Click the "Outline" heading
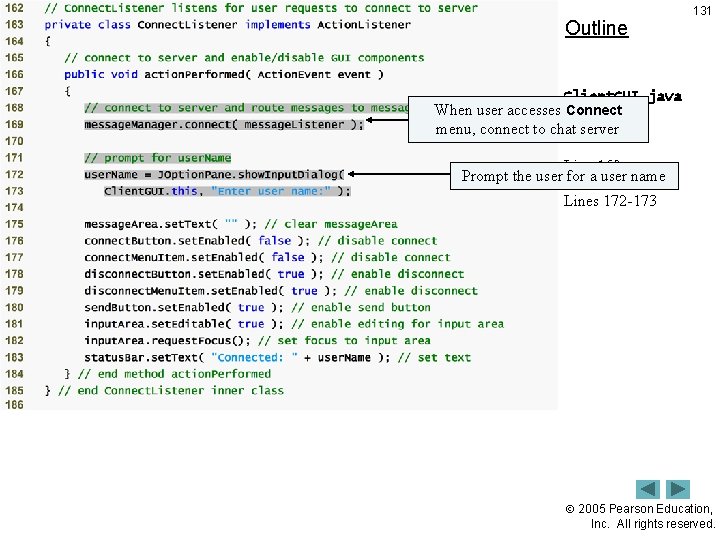The height and width of the screenshot is (540, 720). click(x=596, y=28)
